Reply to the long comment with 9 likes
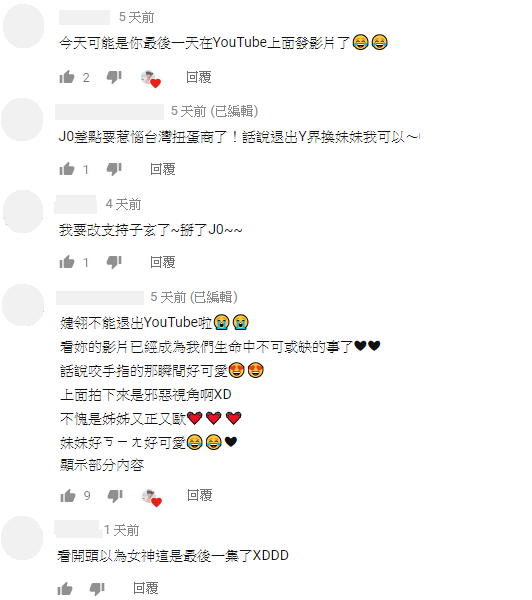 pos(199,496)
